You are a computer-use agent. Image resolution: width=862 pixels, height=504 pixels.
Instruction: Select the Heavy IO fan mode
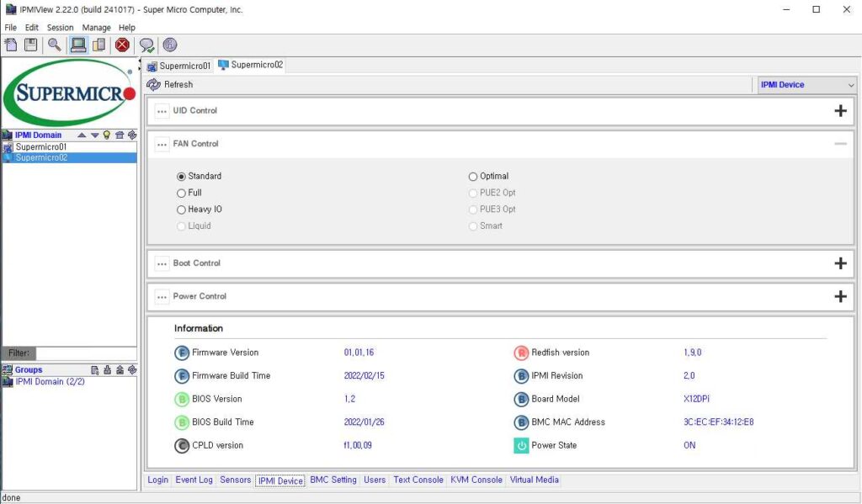[x=182, y=210]
